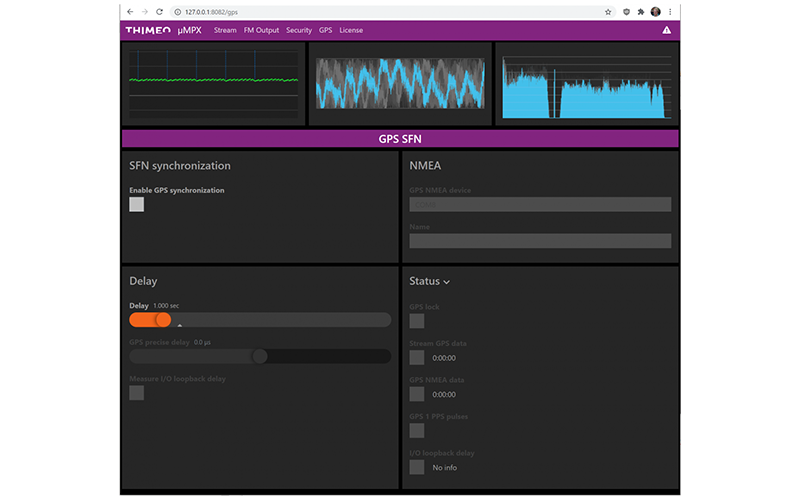Open the Stream menu
Viewport: 800px width, 500px height.
coord(225,30)
